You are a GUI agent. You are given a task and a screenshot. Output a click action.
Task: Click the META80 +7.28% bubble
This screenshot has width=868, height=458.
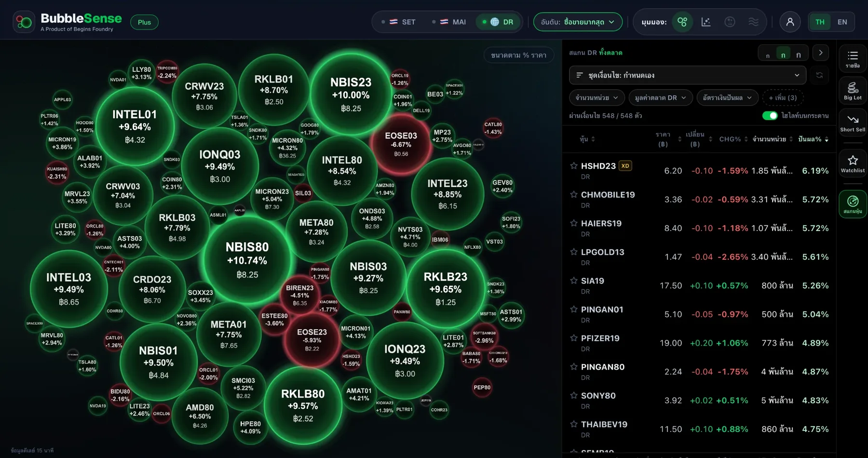pyautogui.click(x=316, y=232)
